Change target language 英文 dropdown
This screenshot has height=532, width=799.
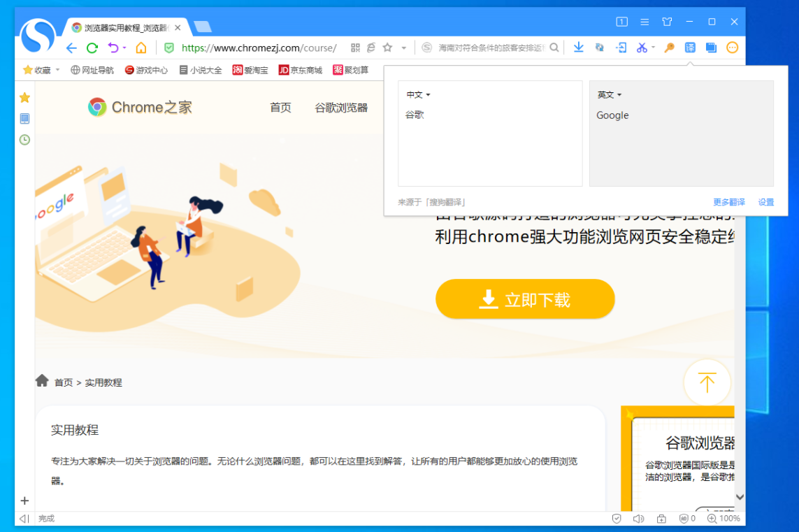click(609, 95)
